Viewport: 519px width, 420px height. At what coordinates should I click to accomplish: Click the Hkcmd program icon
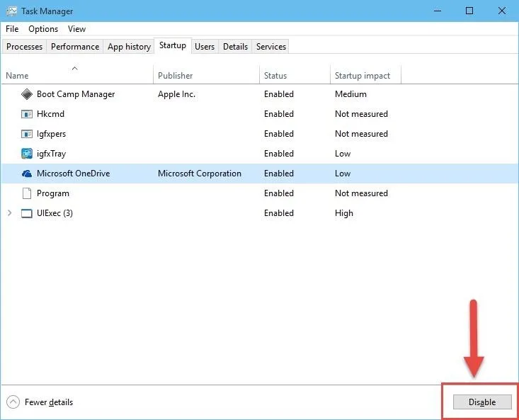tap(27, 114)
